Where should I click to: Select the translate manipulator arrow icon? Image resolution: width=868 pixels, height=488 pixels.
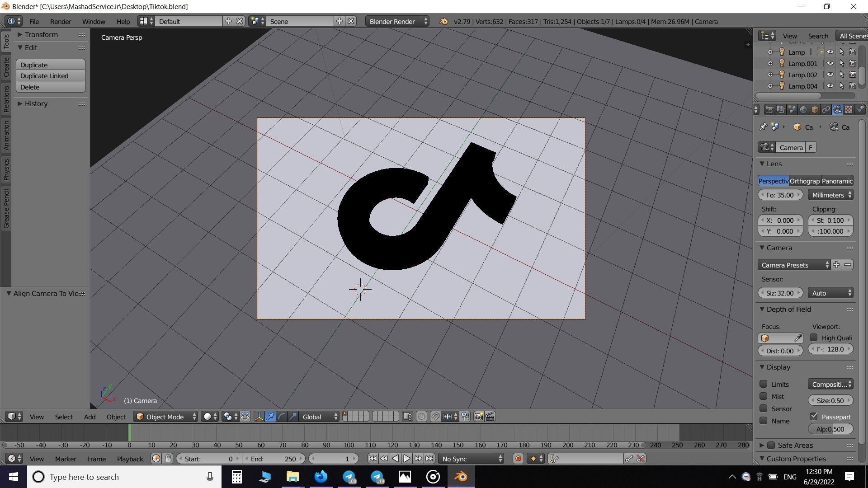coord(270,417)
